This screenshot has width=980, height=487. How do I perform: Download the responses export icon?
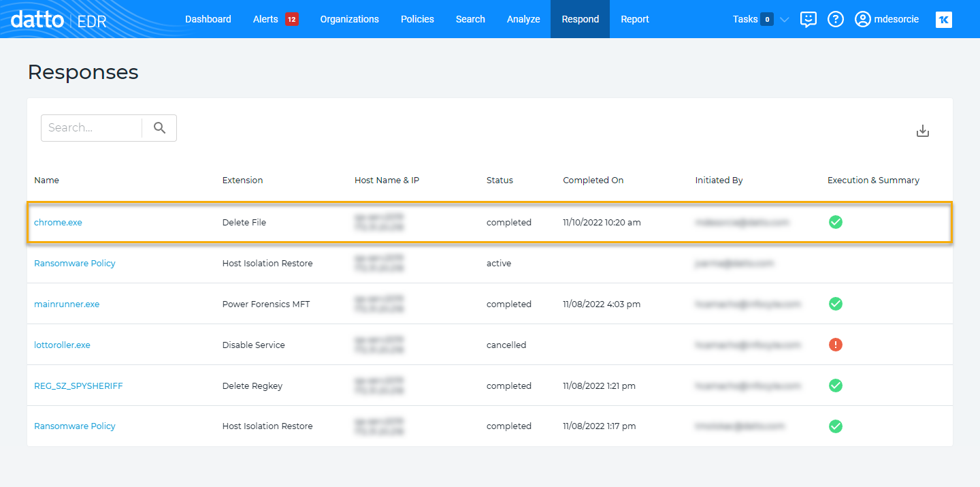point(923,131)
